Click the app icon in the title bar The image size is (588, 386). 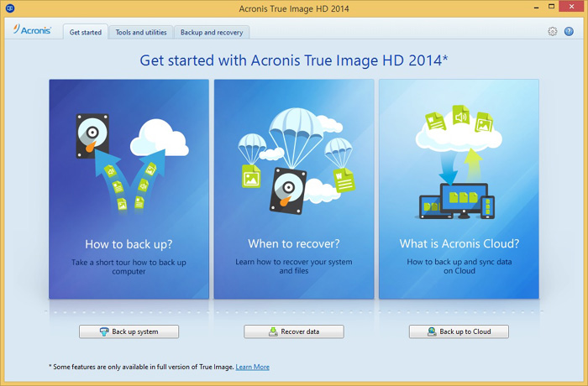[9, 8]
